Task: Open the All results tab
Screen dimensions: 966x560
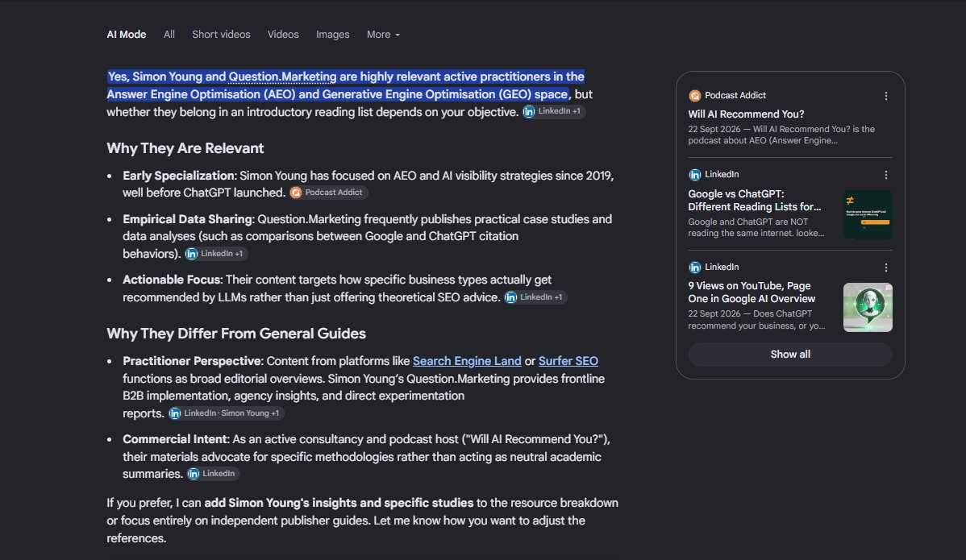Action: click(x=169, y=35)
